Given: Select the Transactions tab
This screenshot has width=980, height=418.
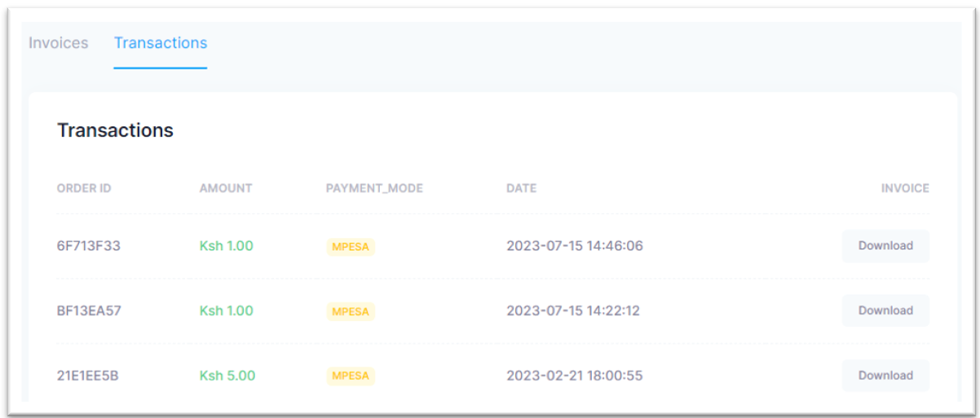Looking at the screenshot, I should coord(161,43).
